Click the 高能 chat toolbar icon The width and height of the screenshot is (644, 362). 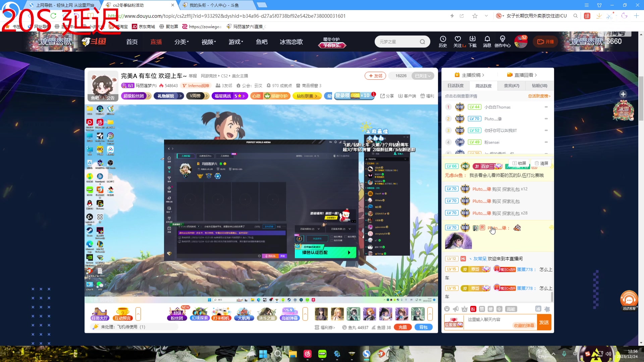(x=511, y=309)
